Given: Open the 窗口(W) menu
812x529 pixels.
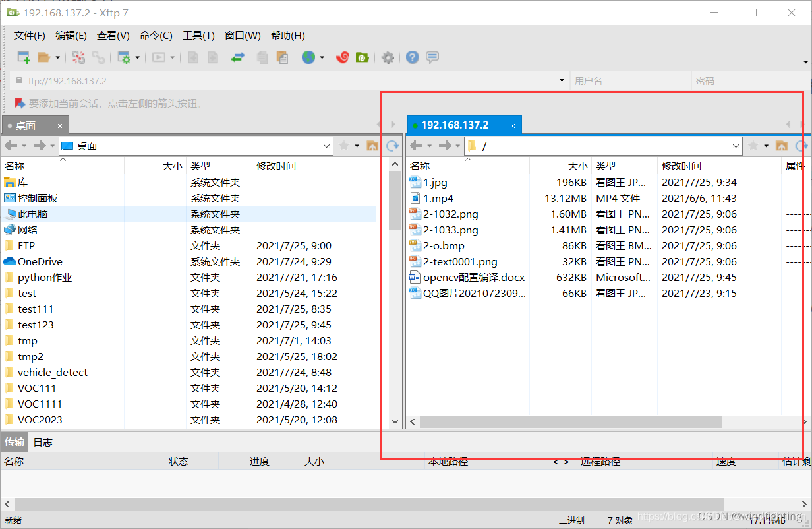Looking at the screenshot, I should (x=243, y=36).
